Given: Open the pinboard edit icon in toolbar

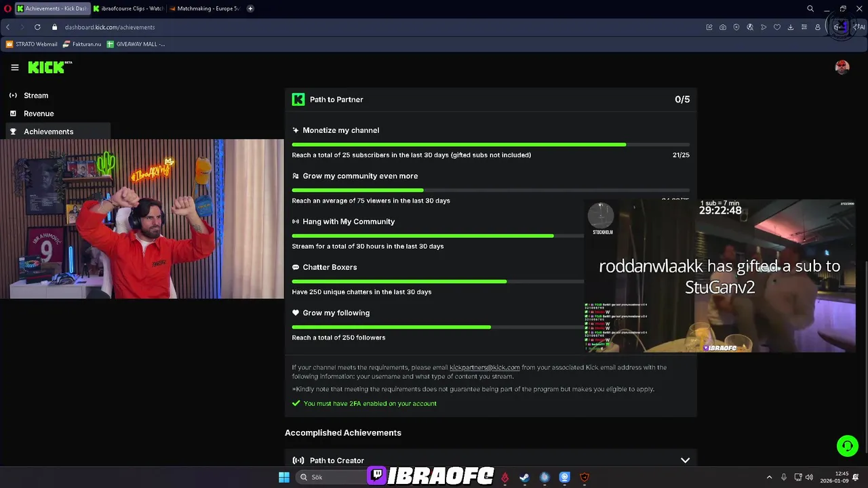Looking at the screenshot, I should pos(709,27).
